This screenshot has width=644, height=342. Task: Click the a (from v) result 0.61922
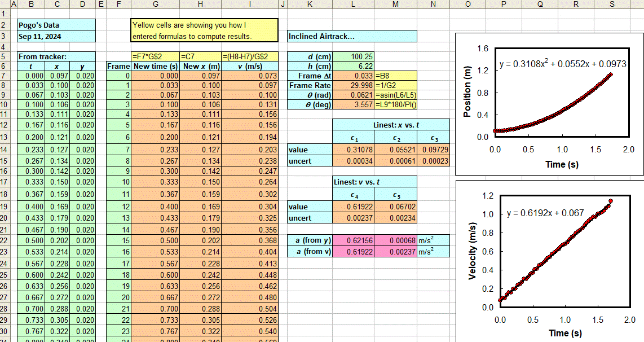pyautogui.click(x=353, y=252)
